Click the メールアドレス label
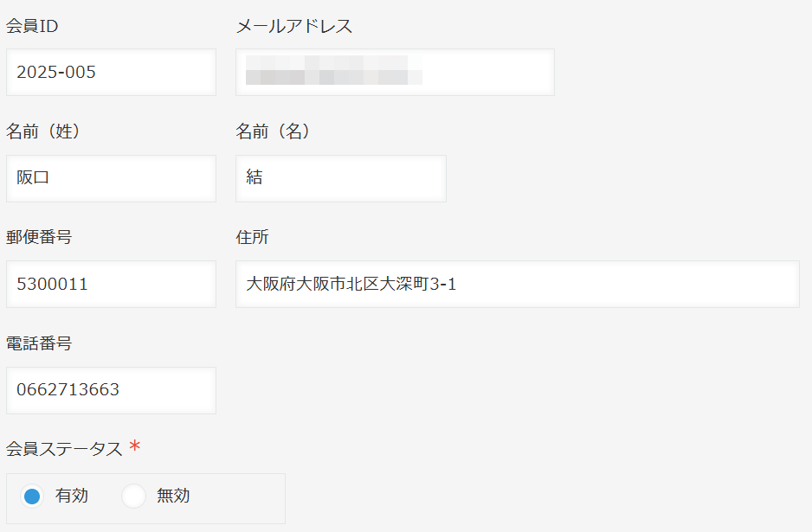The image size is (812, 532). click(293, 26)
